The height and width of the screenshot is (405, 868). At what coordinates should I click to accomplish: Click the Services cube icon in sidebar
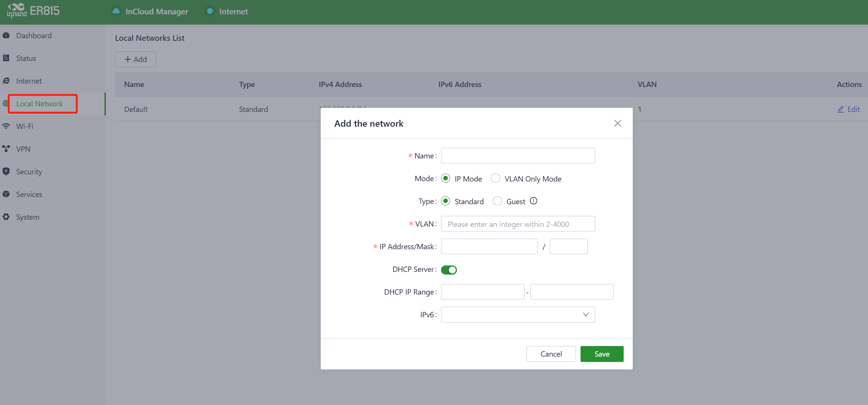[6, 194]
